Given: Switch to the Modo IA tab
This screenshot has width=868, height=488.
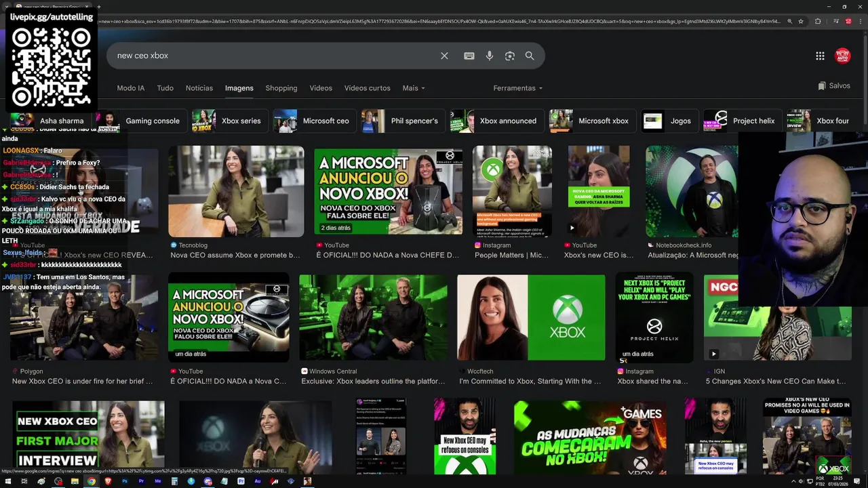Looking at the screenshot, I should click(131, 88).
